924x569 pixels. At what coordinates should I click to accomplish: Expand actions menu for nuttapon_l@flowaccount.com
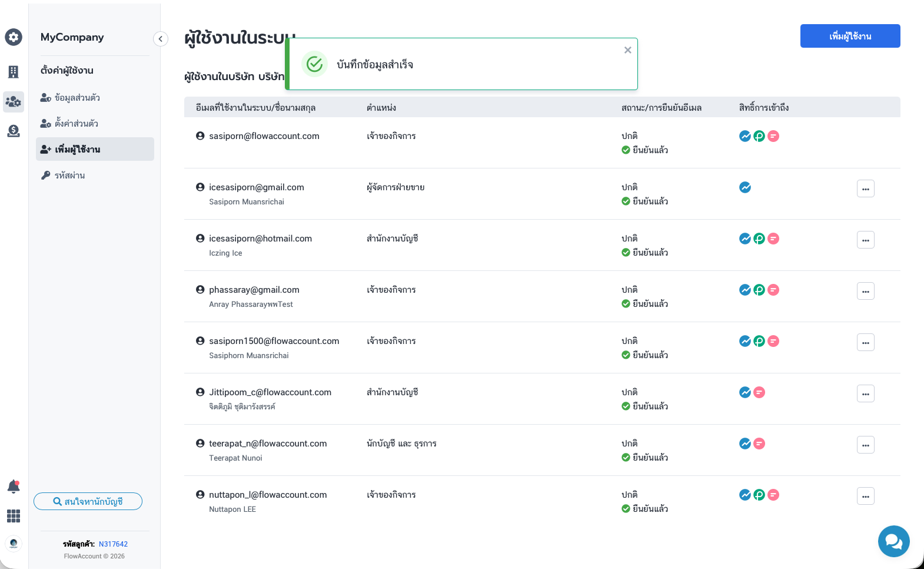point(865,496)
